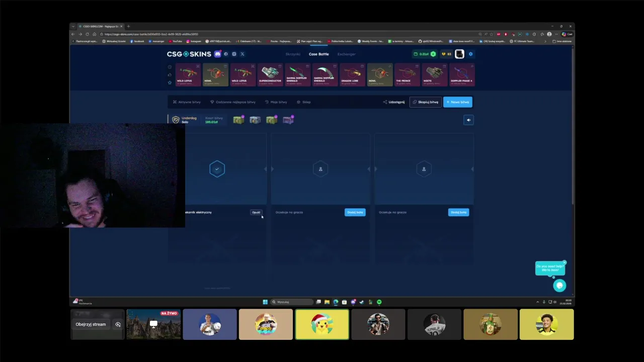Show top drops via the thumbs-up icon
The width and height of the screenshot is (644, 362).
click(170, 74)
